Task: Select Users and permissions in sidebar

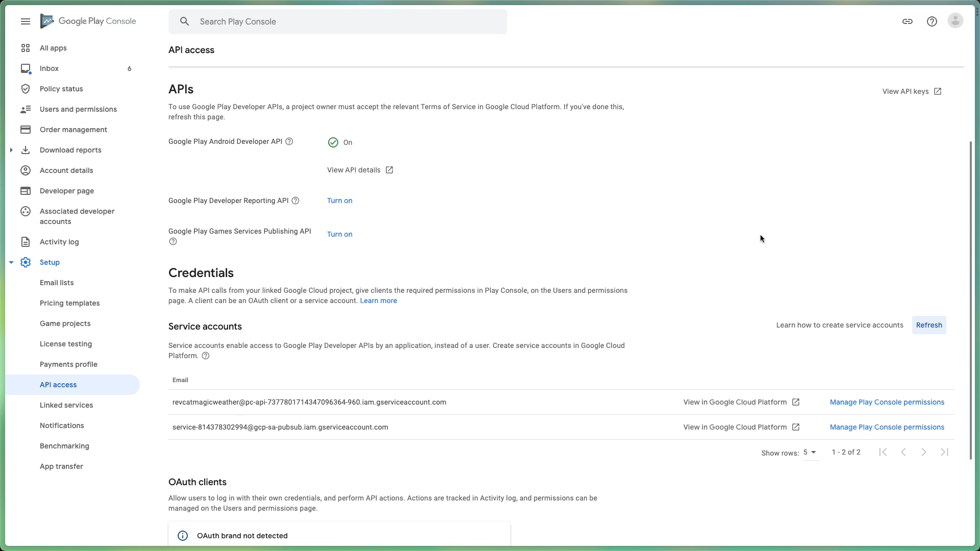Action: 78,109
